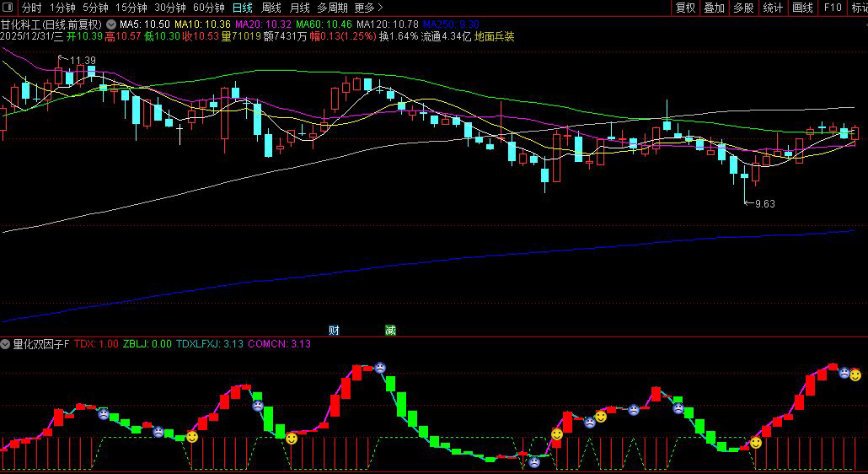Click the MA20 magenta legend label
Screen dimensions: 868x474
coord(259,24)
